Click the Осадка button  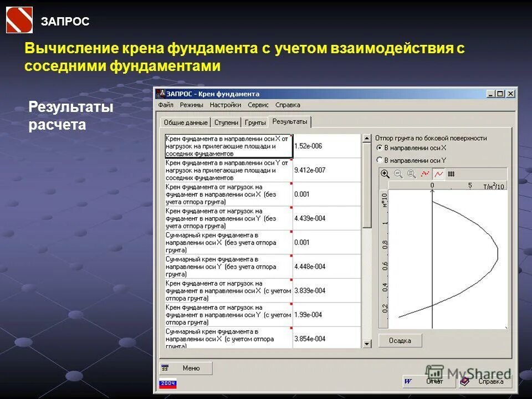[400, 340]
